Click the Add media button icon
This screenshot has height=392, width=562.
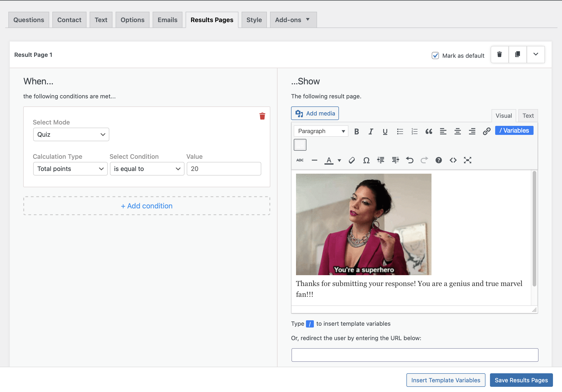point(299,113)
